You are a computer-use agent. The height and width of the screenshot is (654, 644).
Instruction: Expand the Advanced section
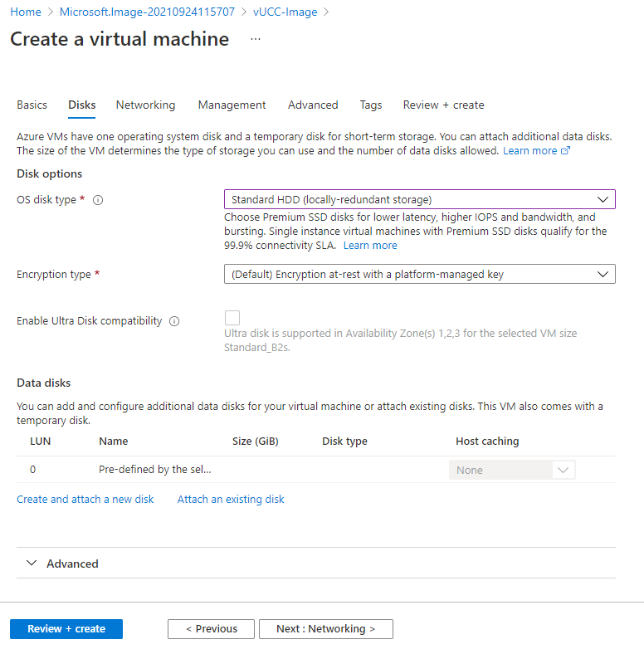click(x=72, y=564)
